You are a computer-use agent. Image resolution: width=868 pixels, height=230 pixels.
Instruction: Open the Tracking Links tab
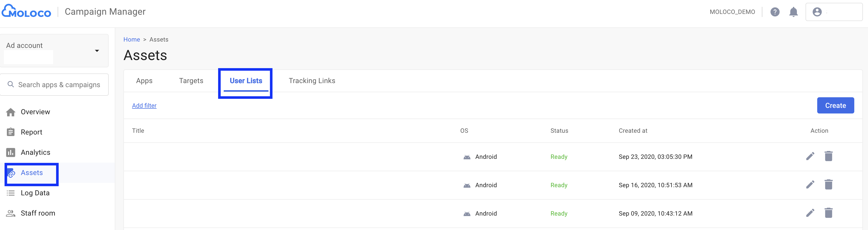312,81
